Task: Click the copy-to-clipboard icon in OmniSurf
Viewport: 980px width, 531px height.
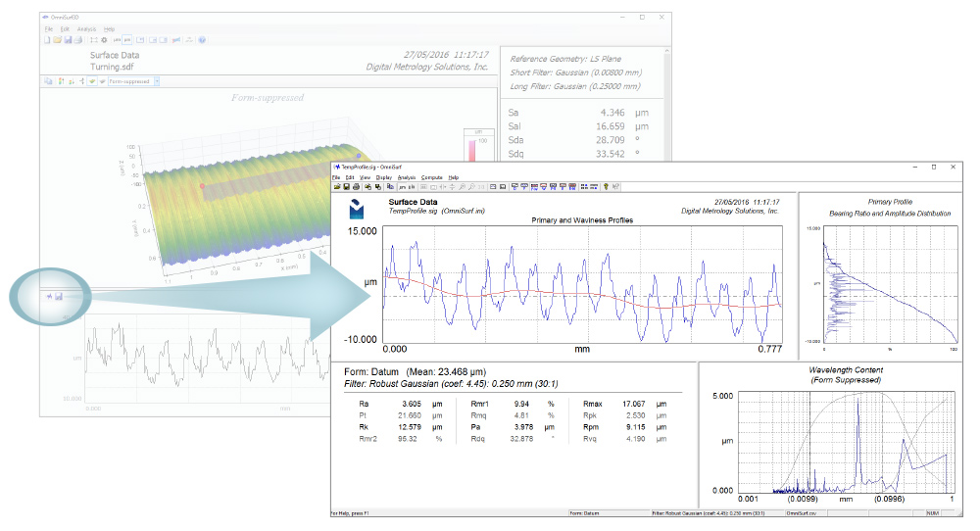Action: 390,186
